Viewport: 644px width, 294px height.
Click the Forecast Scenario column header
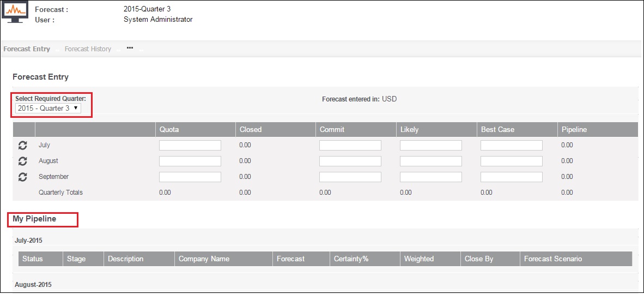click(576, 259)
